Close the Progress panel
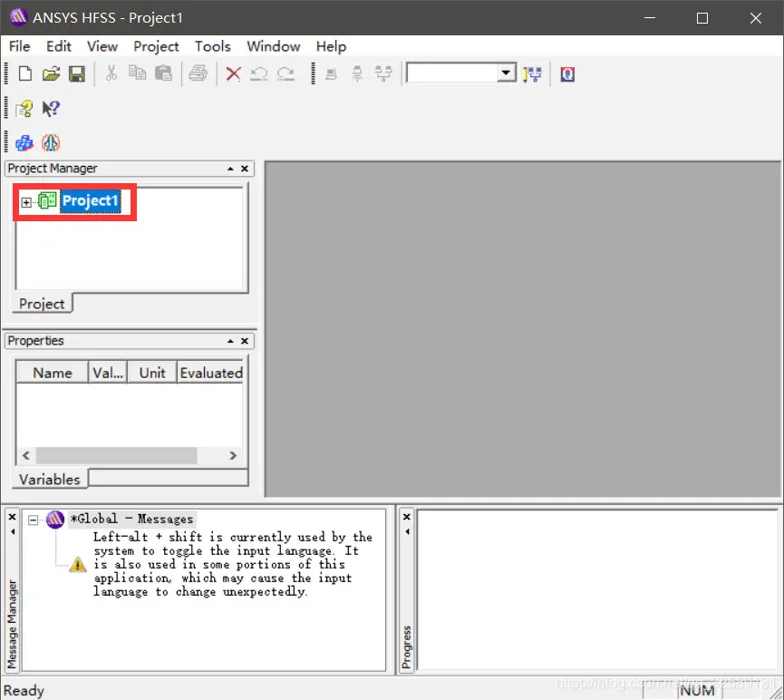Viewport: 784px width, 700px height. tap(407, 517)
